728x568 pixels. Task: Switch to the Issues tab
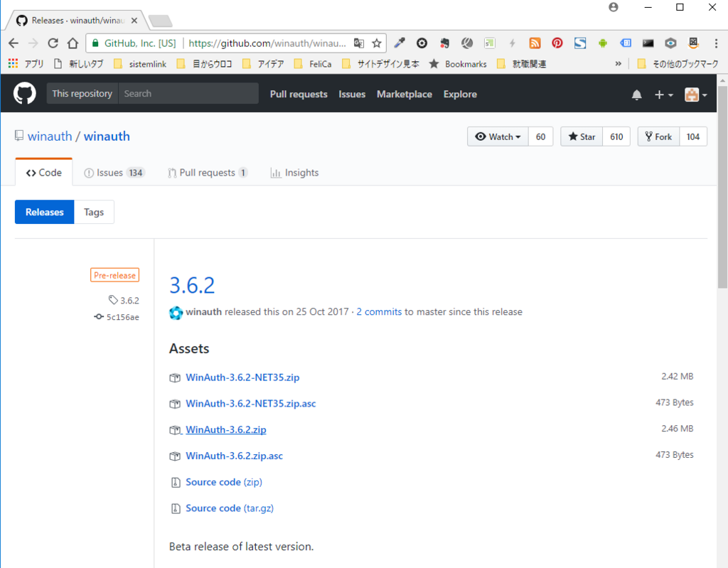click(x=114, y=173)
